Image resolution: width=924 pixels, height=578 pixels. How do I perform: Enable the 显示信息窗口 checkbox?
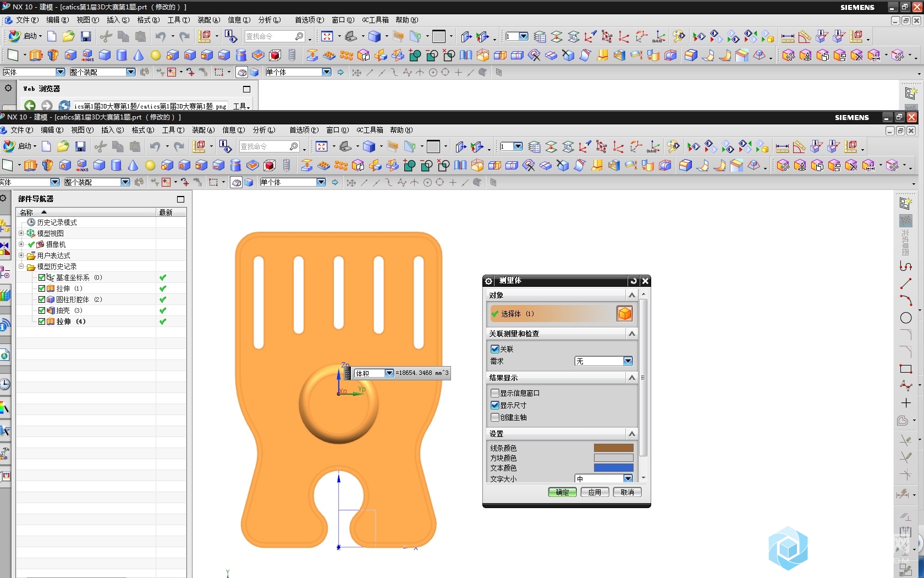point(495,393)
